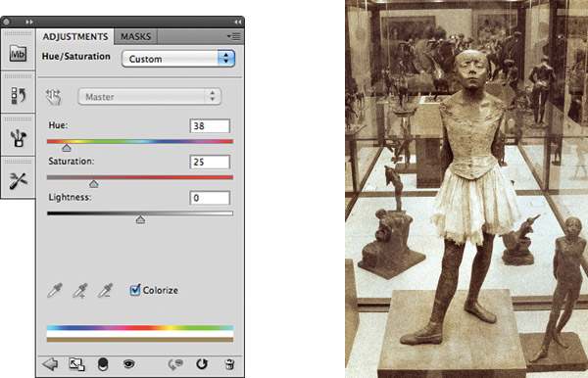Close the panel using round title button
This screenshot has width=588, height=378.
click(x=6, y=23)
